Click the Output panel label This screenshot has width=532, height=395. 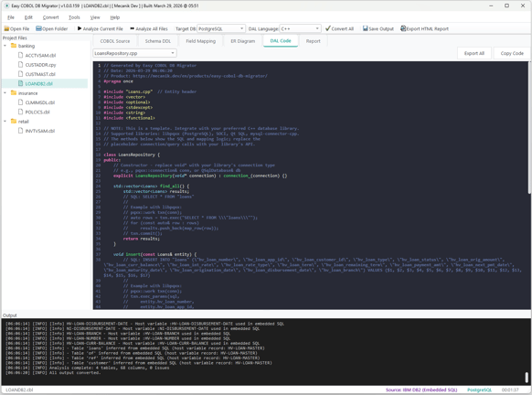click(x=9, y=315)
